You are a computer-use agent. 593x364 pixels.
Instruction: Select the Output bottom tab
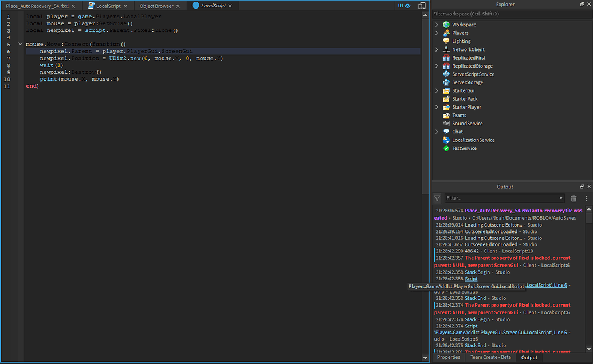529,358
